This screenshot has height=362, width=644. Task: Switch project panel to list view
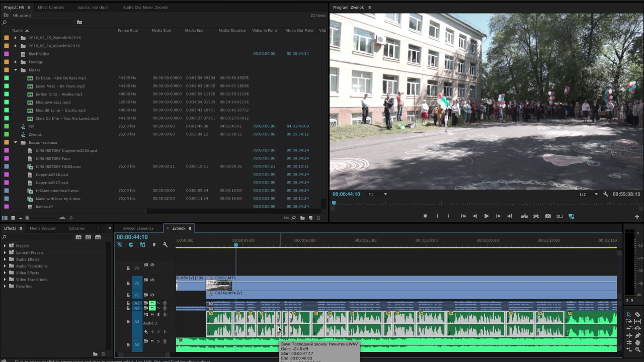5,218
